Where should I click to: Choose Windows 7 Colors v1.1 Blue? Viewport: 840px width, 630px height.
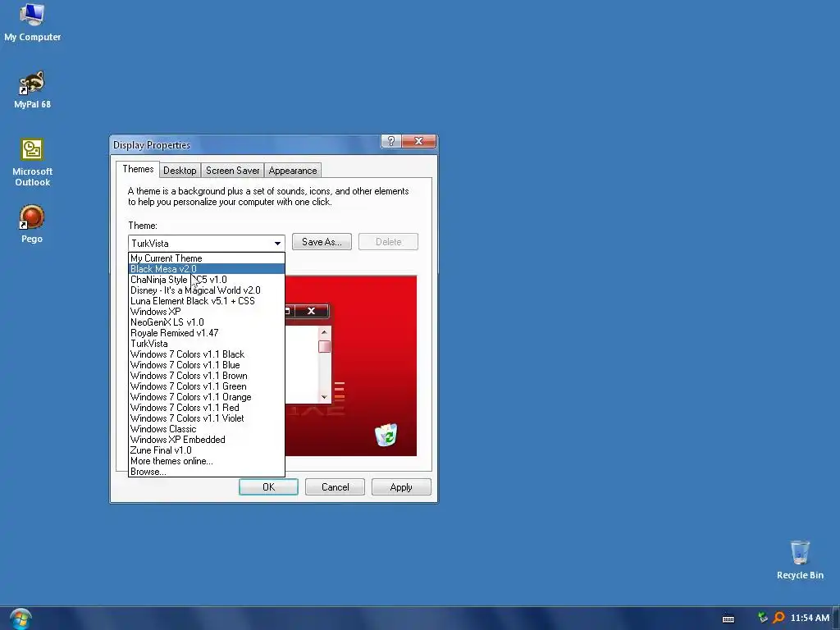click(x=207, y=365)
